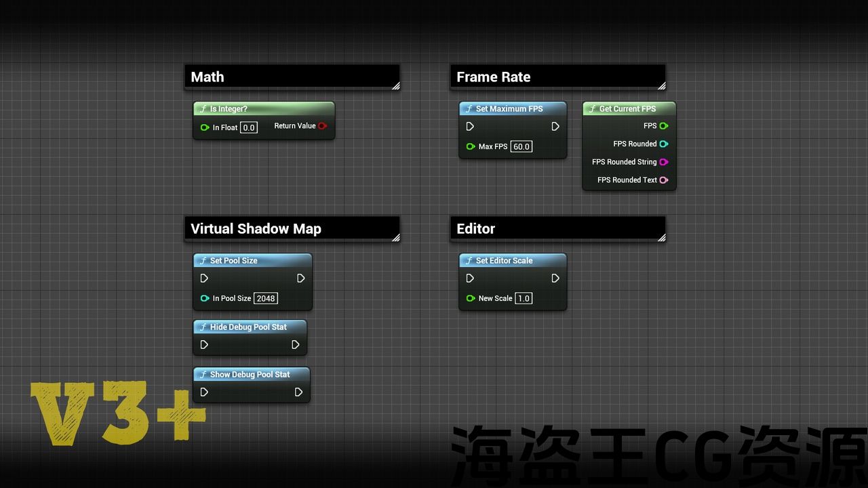Click the Show Debug Pool Stat input execution pin
This screenshot has width=868, height=488.
[x=205, y=392]
